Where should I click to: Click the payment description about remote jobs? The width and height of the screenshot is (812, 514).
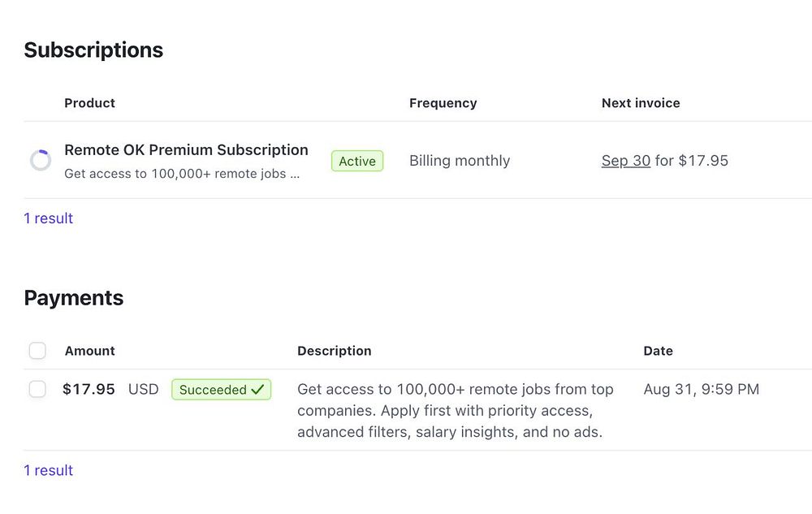(455, 411)
